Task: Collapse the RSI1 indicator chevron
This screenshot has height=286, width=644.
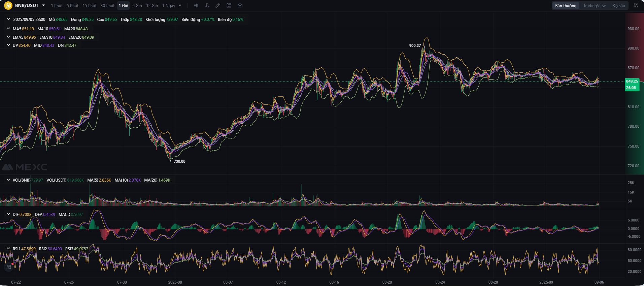Action: (x=8, y=249)
